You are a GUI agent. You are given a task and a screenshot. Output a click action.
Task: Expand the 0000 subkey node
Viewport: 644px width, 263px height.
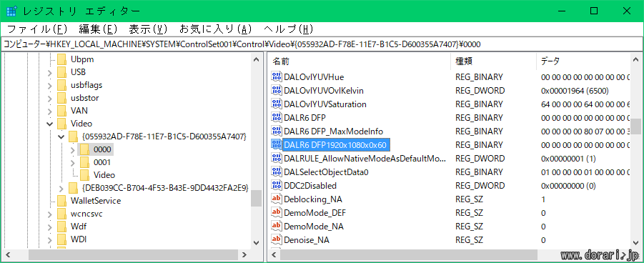coord(73,149)
